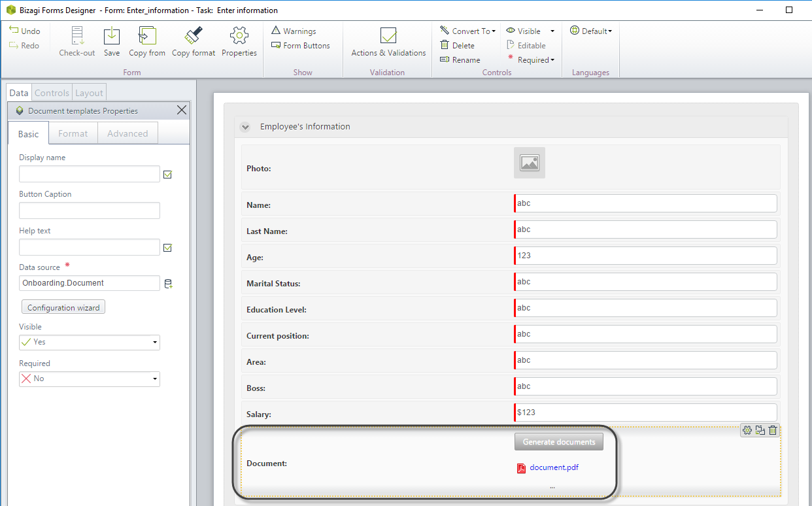Viewport: 812px width, 506px height.
Task: Select the Advanced properties tab
Action: 127,133
